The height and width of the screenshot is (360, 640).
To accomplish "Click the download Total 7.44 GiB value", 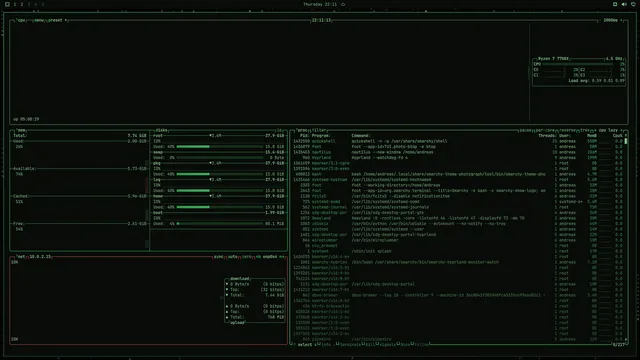I will coord(275,295).
